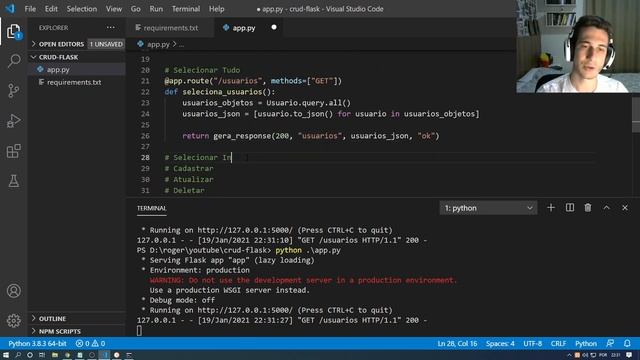Maximize the terminal panel with the up chevron
Viewport: 640px width, 360px height.
coord(607,208)
